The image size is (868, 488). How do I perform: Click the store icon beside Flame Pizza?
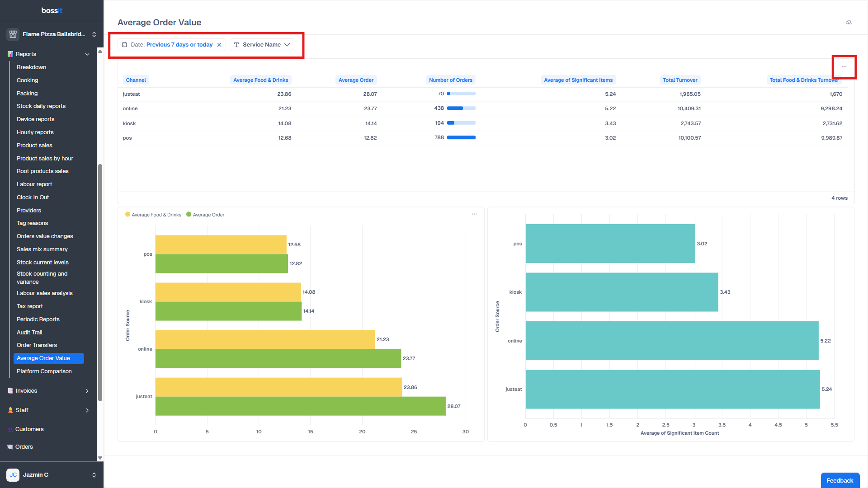(13, 34)
